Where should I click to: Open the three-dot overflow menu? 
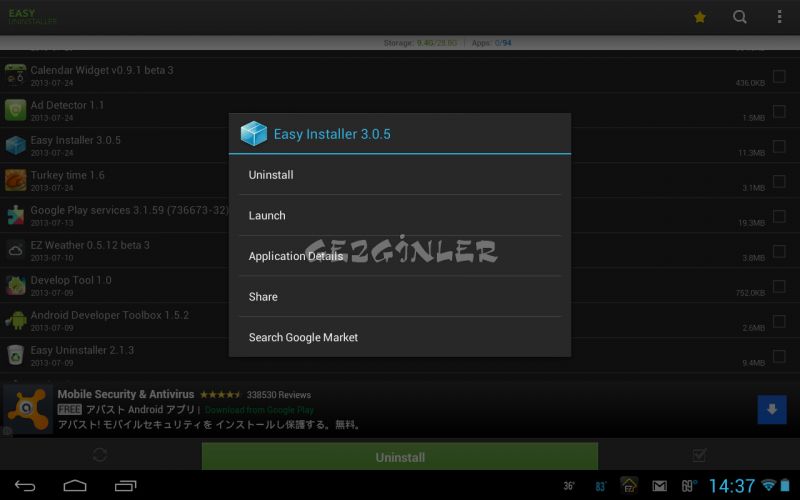click(x=780, y=17)
